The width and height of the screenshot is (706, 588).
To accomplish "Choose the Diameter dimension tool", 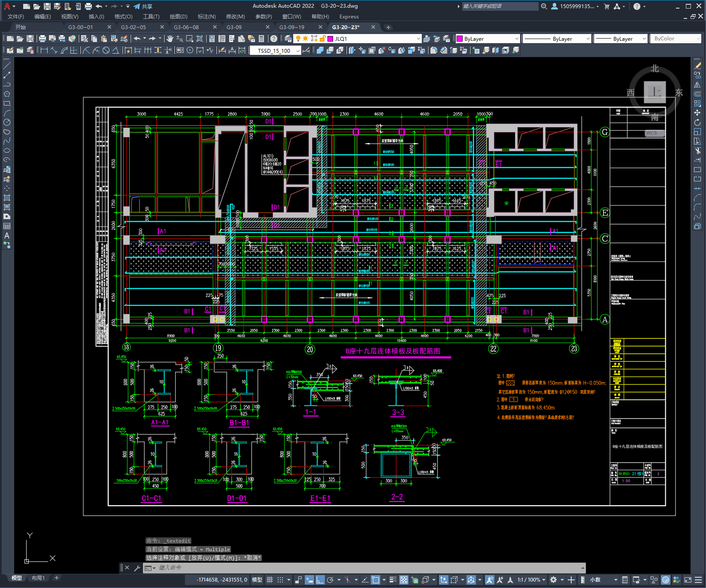I will pos(106,50).
